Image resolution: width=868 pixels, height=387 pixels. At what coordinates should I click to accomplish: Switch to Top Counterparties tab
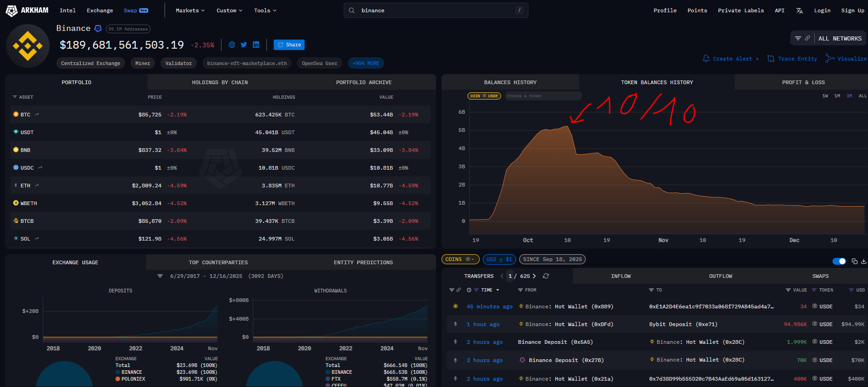coord(218,262)
